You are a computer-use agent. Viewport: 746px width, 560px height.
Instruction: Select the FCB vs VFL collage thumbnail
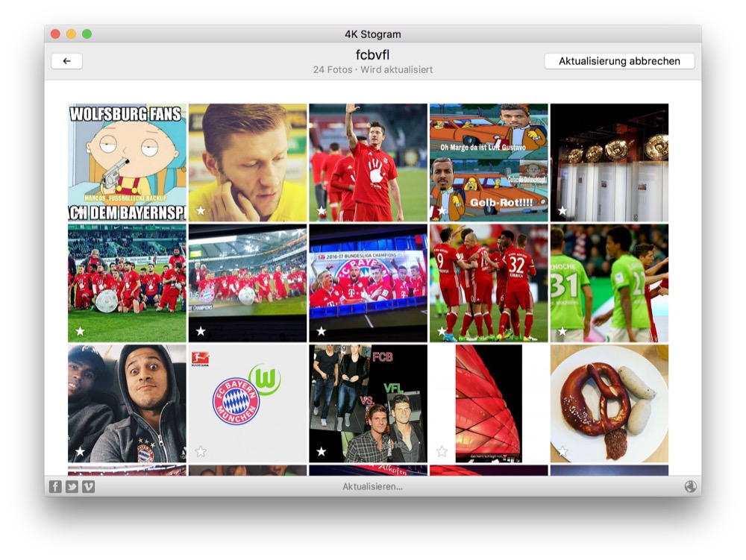368,403
